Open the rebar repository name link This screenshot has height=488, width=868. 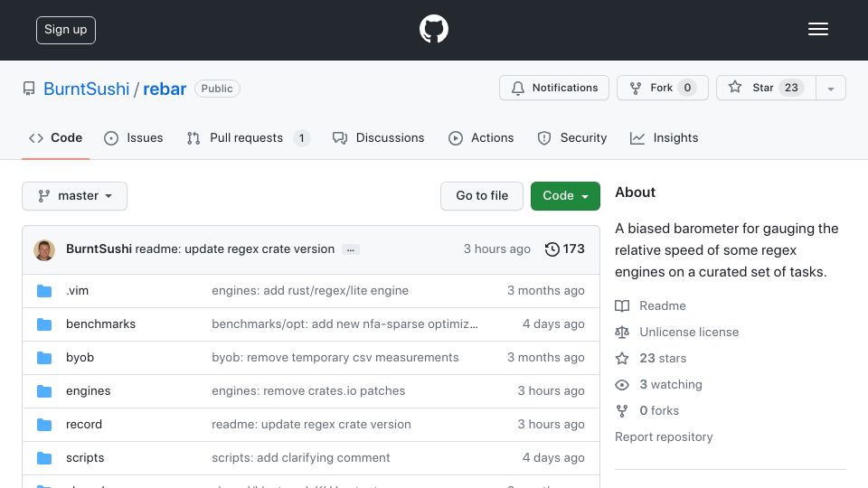pyautogui.click(x=165, y=89)
